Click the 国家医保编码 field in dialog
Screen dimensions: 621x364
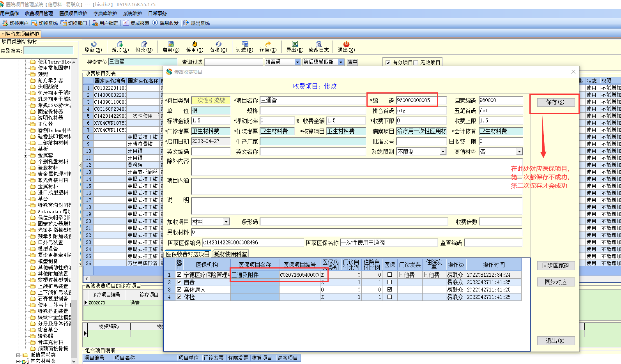click(x=253, y=243)
